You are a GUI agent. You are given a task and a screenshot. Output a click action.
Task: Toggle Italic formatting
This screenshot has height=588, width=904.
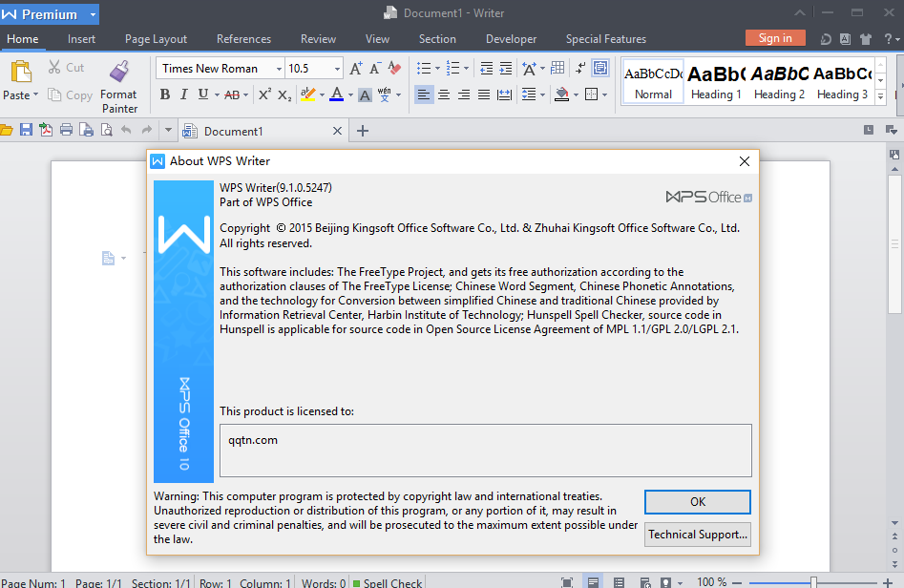tap(184, 94)
